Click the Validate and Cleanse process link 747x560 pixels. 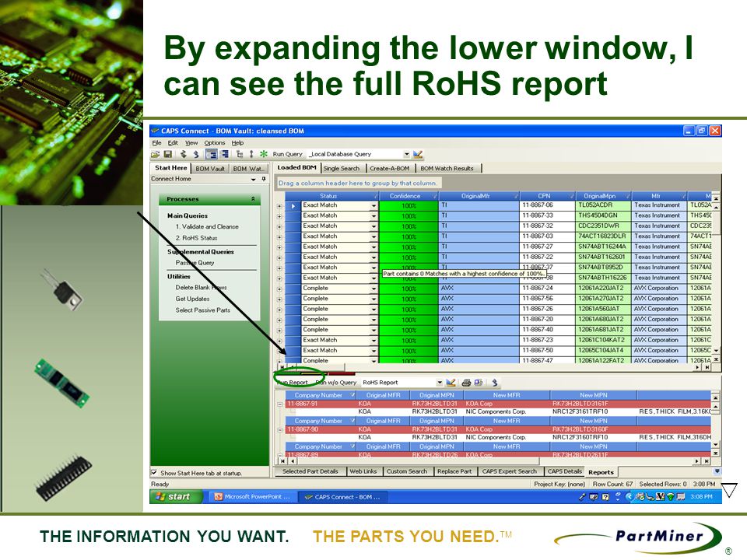(x=207, y=226)
